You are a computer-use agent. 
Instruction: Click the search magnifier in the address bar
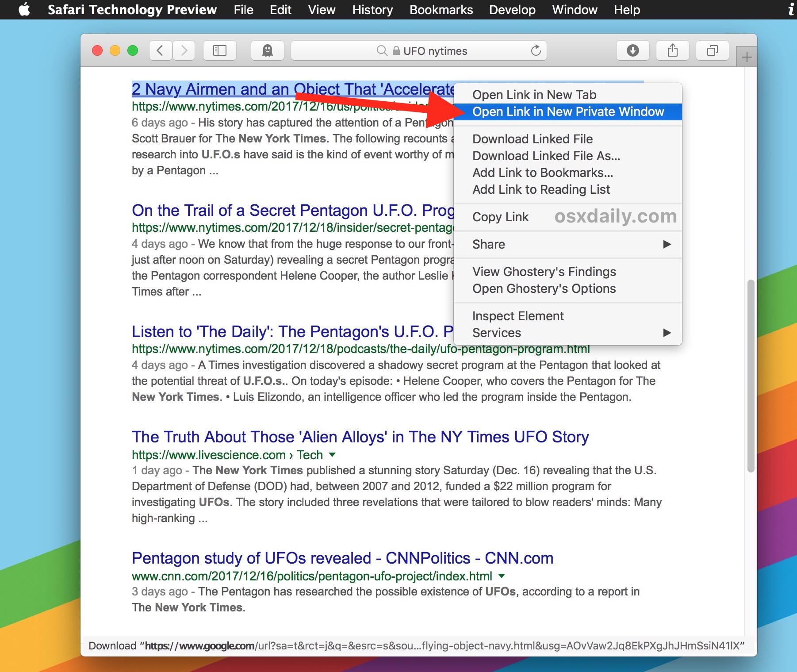tap(382, 51)
